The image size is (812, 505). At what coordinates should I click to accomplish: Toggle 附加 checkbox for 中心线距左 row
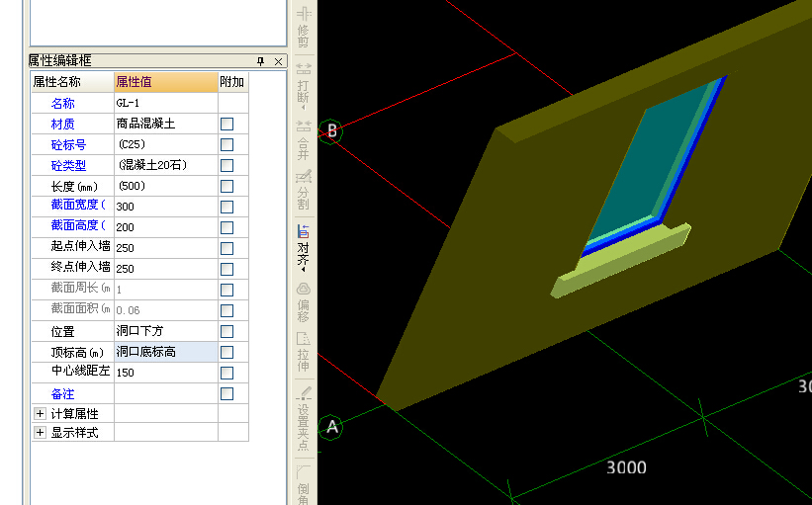(x=226, y=373)
